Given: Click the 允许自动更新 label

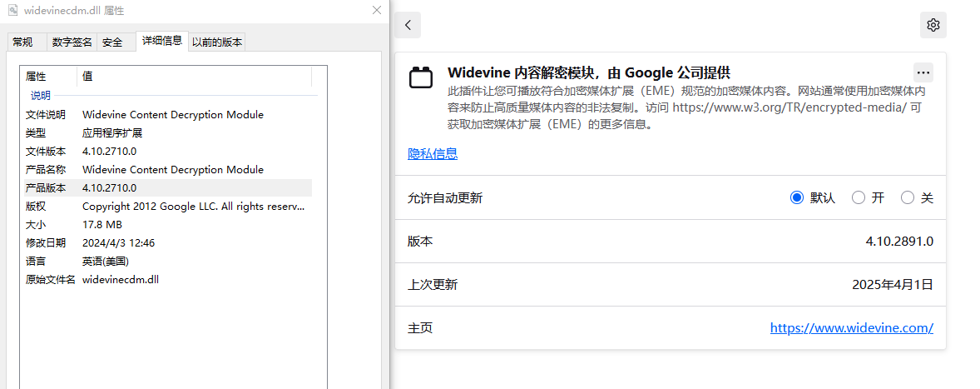Looking at the screenshot, I should tap(445, 198).
